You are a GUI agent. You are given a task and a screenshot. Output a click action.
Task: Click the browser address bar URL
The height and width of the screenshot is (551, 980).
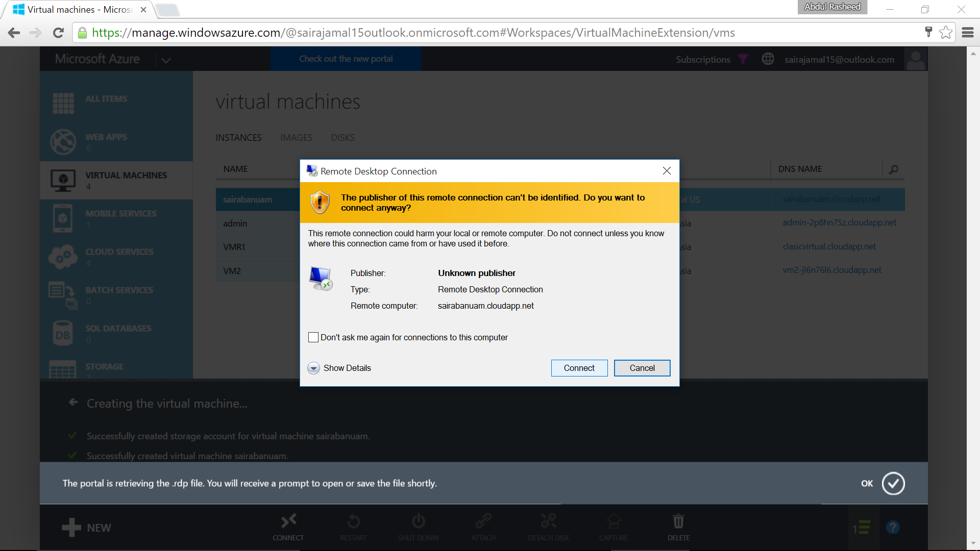pos(413,33)
